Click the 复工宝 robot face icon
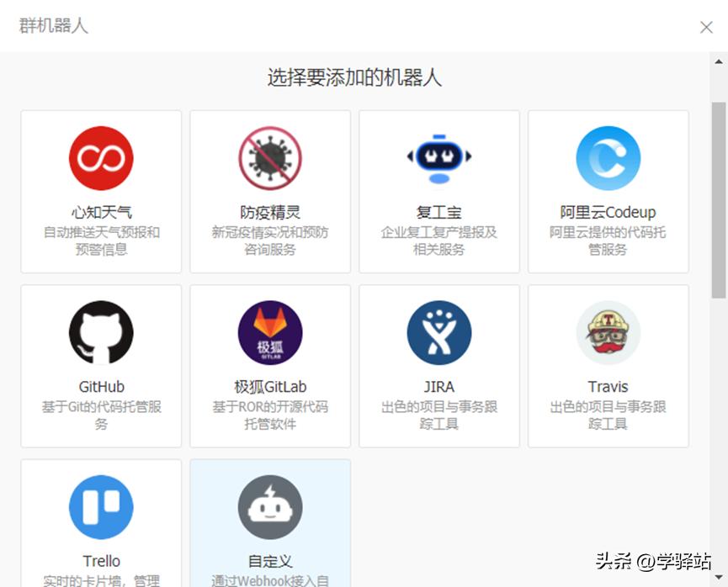 pos(438,157)
